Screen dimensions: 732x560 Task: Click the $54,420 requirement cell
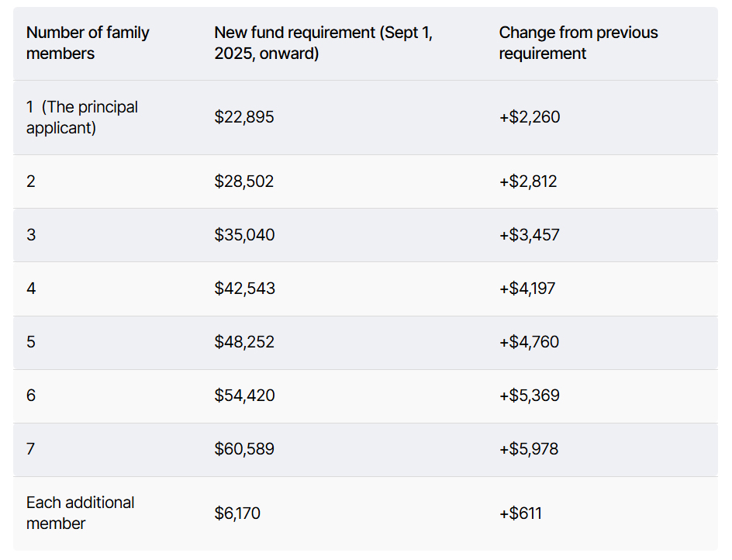point(244,396)
